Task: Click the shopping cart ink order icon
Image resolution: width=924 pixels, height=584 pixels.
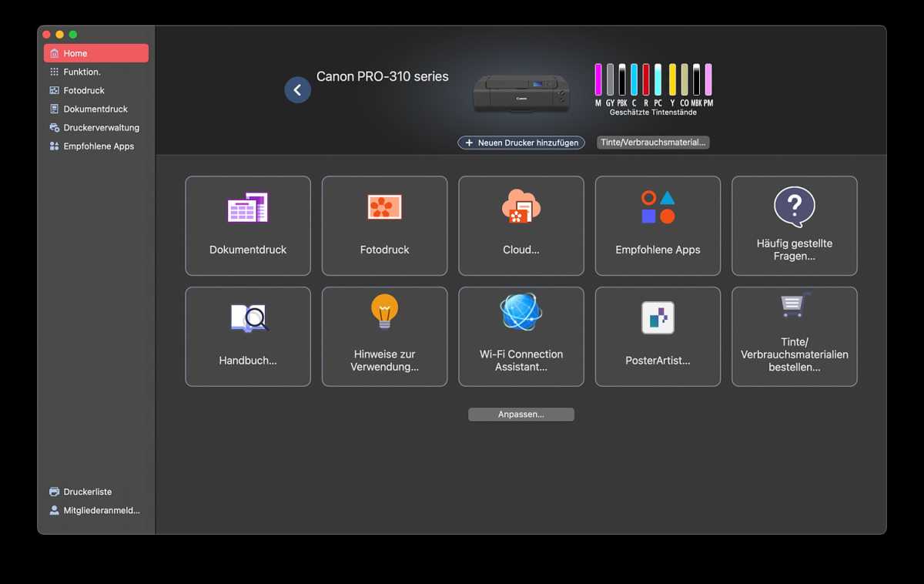Action: point(794,306)
